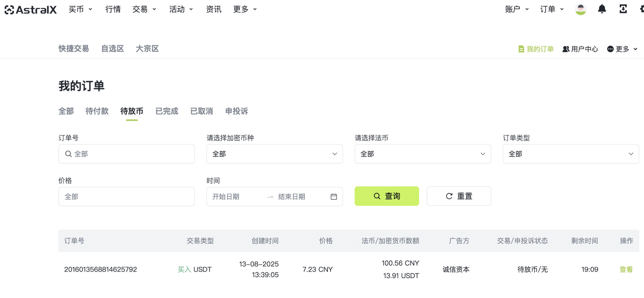Image resolution: width=644 pixels, height=298 pixels.
Task: Click the calendar icon in date range
Action: click(x=334, y=197)
